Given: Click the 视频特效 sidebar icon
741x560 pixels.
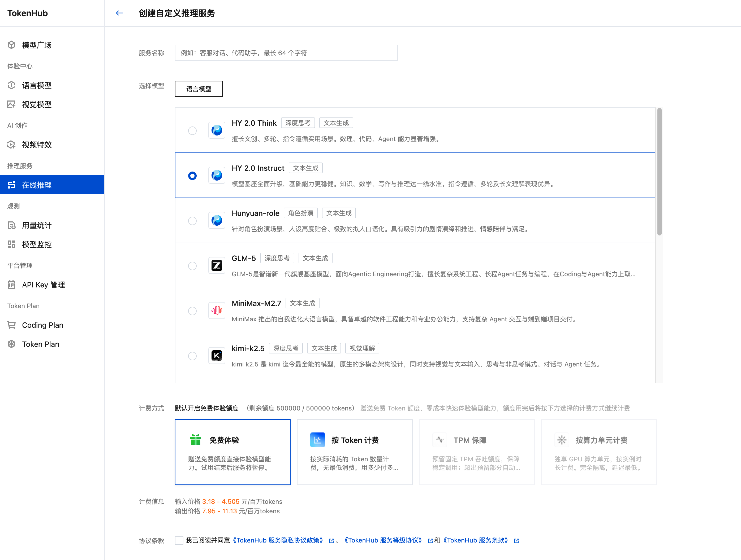Looking at the screenshot, I should [x=12, y=145].
